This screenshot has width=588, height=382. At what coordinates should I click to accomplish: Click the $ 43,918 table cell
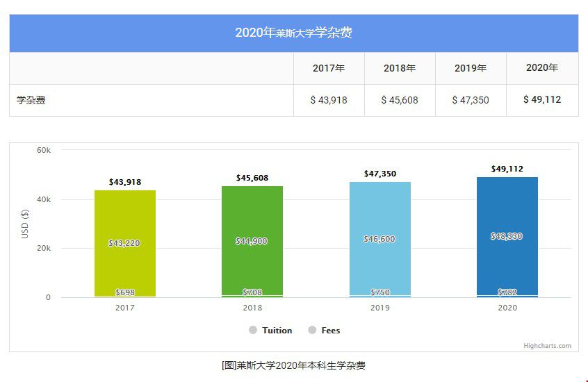[329, 100]
